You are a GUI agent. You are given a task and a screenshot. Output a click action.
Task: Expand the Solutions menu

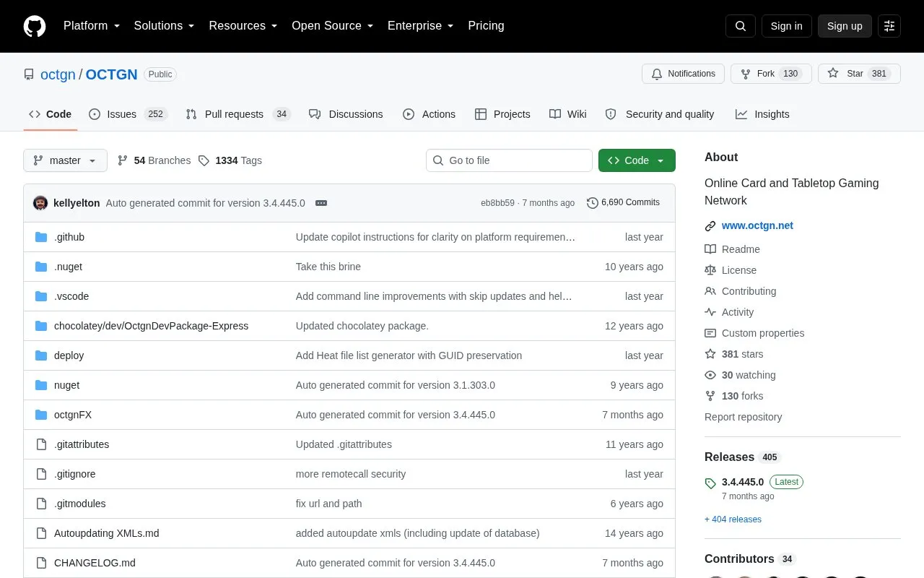165,26
